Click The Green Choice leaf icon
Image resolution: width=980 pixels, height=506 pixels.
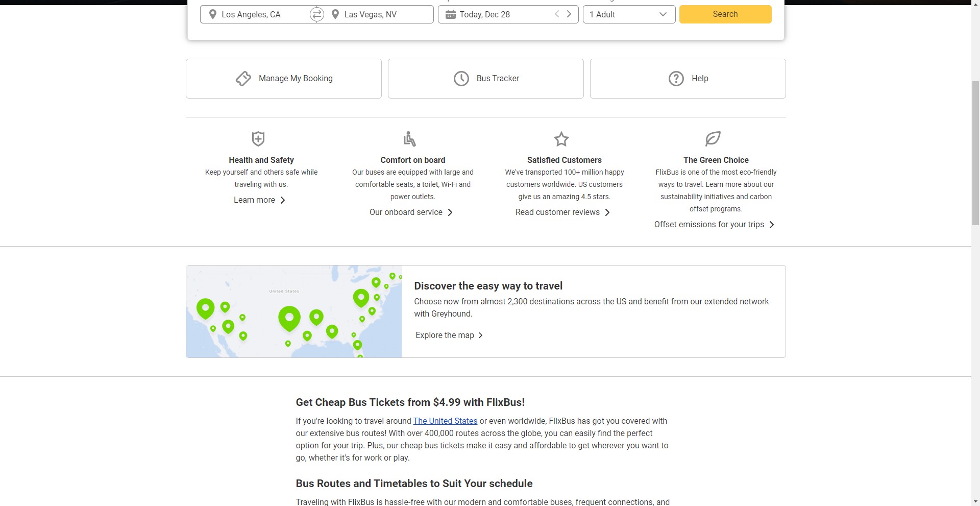pos(713,138)
